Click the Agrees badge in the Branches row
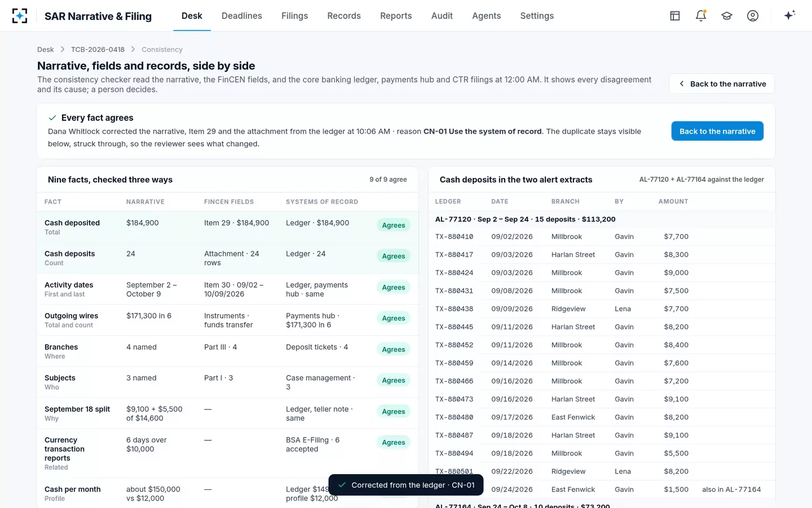 [x=394, y=349]
